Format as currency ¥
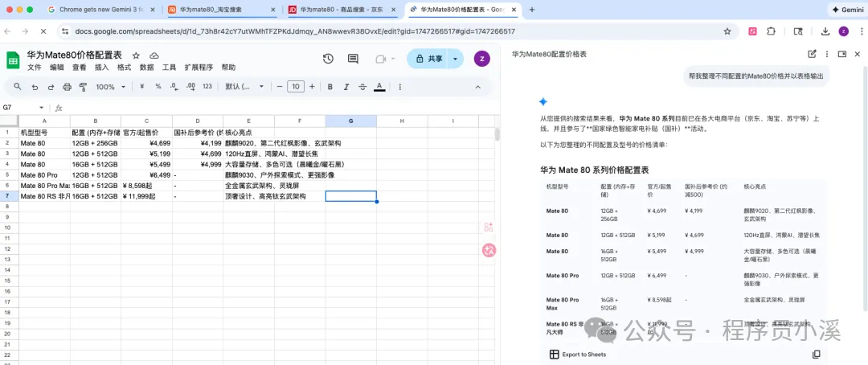The height and width of the screenshot is (365, 868). 142,86
